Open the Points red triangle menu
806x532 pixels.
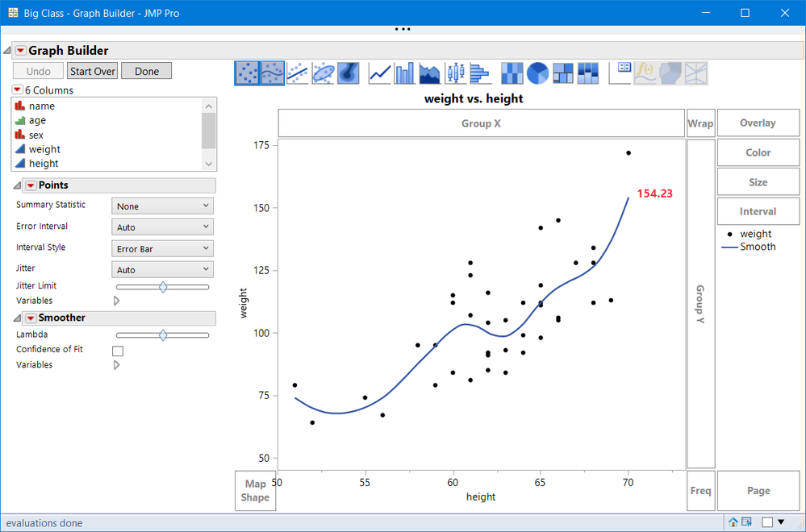click(31, 185)
